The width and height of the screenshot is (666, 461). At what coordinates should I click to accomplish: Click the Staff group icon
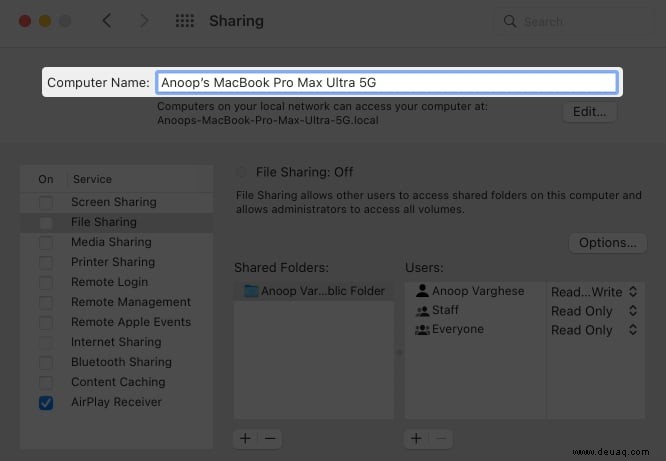click(x=422, y=311)
